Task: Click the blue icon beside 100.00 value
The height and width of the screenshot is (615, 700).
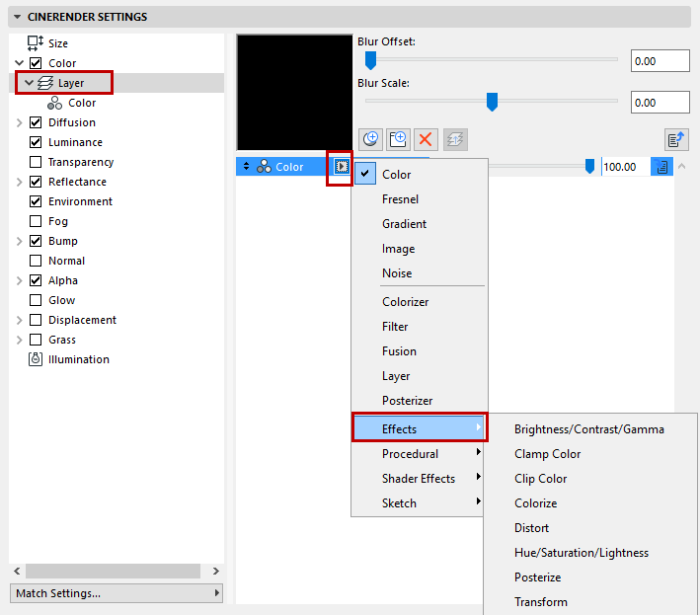Action: point(661,167)
